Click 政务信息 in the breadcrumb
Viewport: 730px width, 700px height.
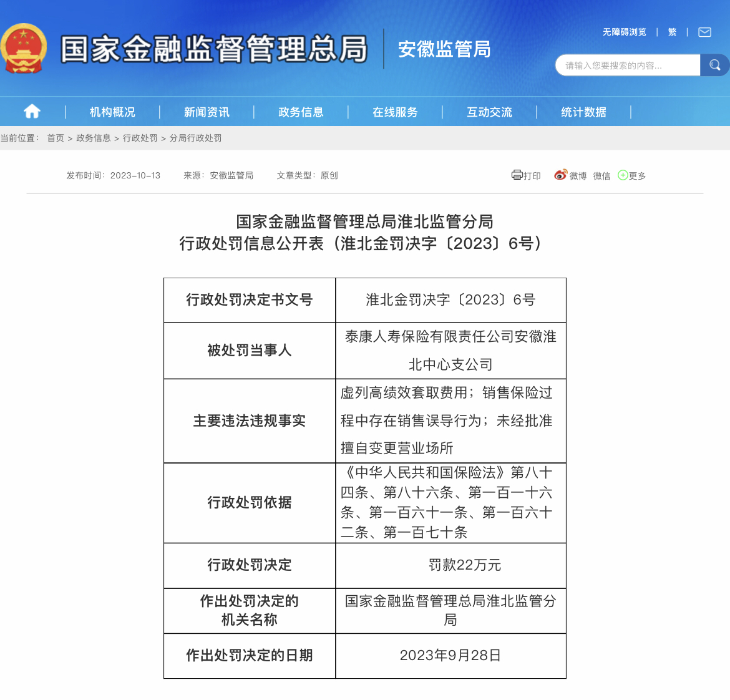[94, 138]
